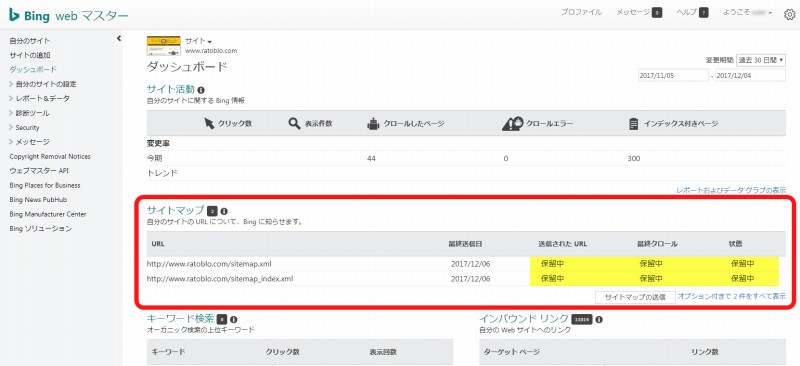Click the クロールしたページ robot icon
The height and width of the screenshot is (366, 800).
click(373, 124)
